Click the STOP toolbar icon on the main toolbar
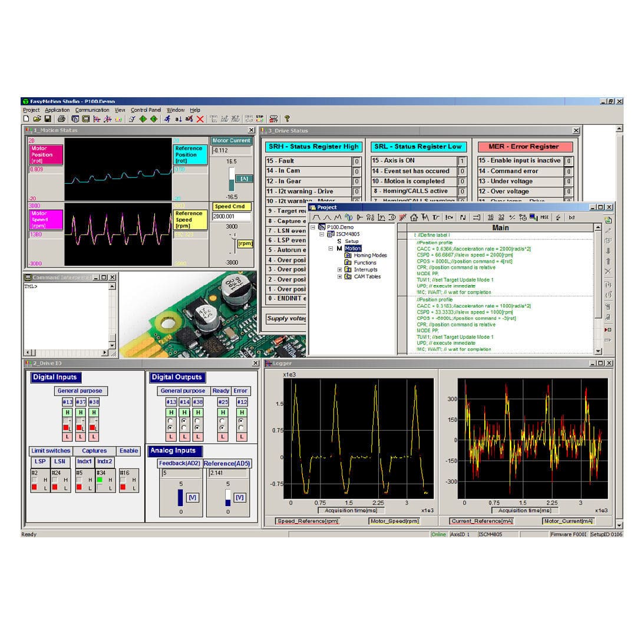 260,118
